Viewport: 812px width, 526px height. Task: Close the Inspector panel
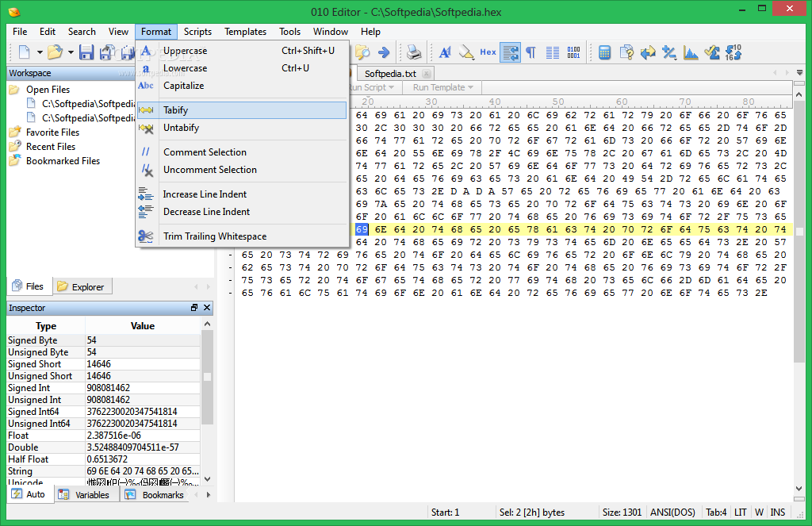[x=207, y=307]
